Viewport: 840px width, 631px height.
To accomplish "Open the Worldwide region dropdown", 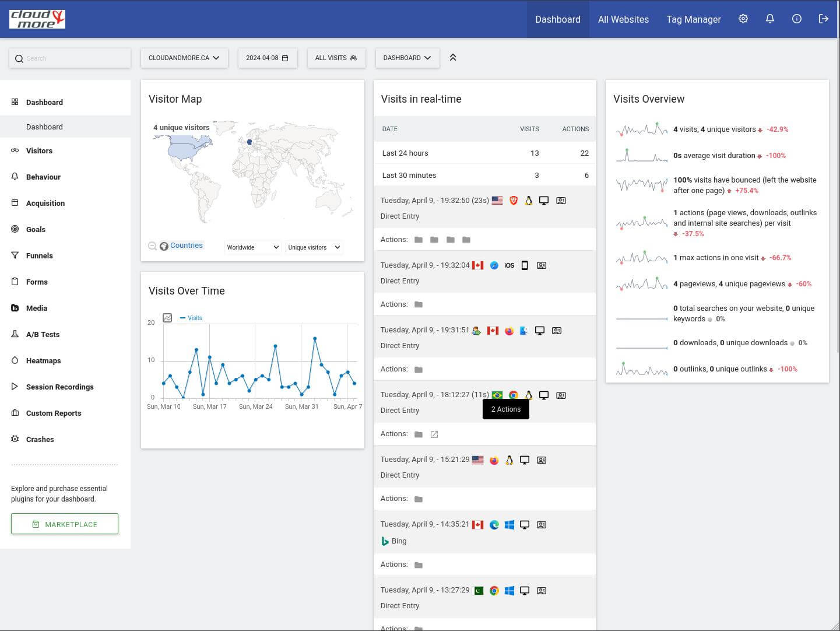I will click(x=252, y=247).
